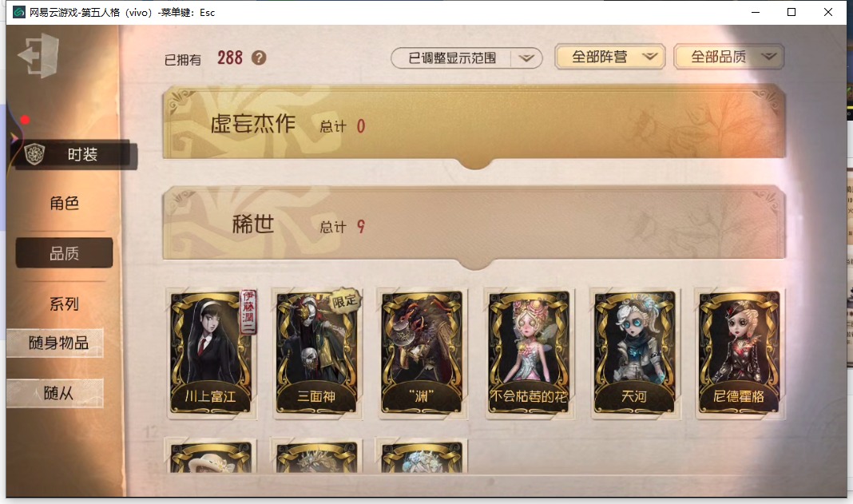Open the question mark help icon

pyautogui.click(x=259, y=58)
